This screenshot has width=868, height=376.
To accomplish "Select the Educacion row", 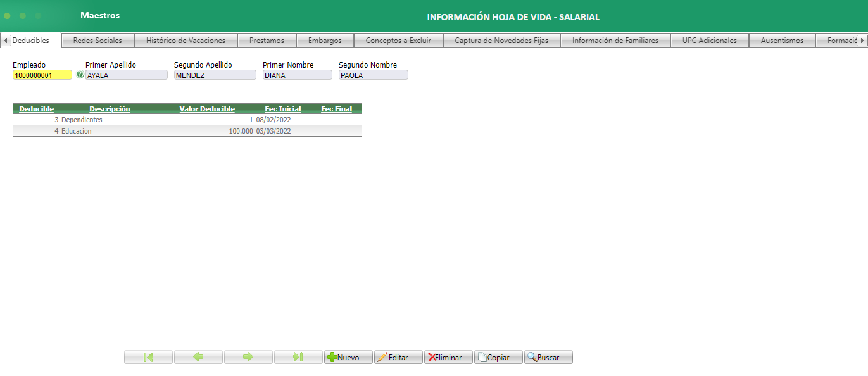I will (x=187, y=131).
